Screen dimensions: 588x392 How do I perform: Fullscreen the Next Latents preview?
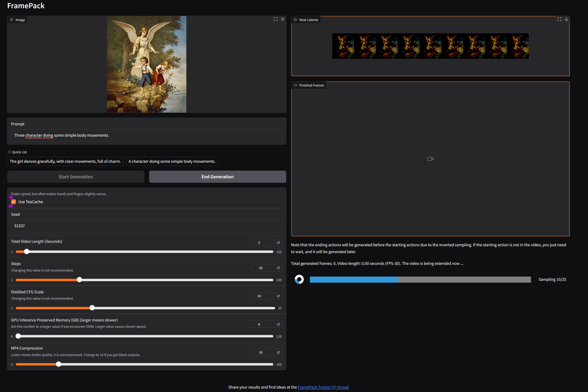tap(559, 19)
